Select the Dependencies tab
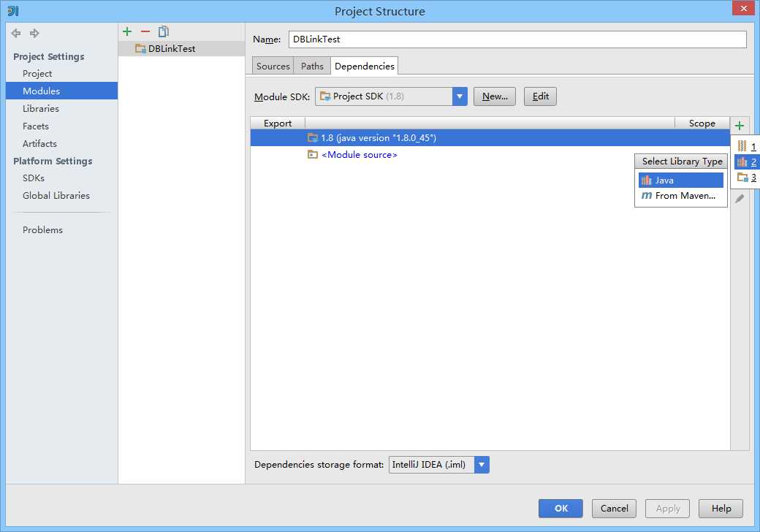 (x=365, y=66)
